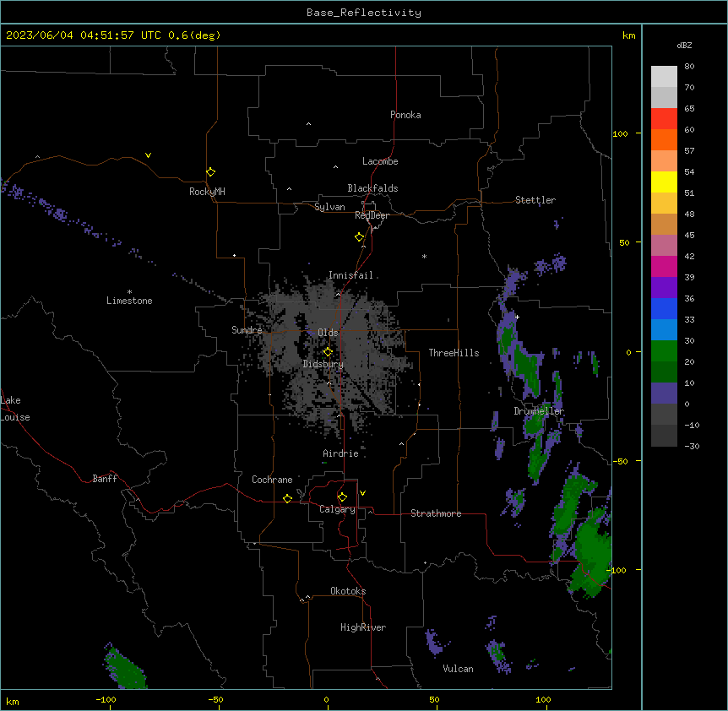Click the Base_Reflectivity title text
Viewport: 728px width, 711px height.
tap(364, 13)
